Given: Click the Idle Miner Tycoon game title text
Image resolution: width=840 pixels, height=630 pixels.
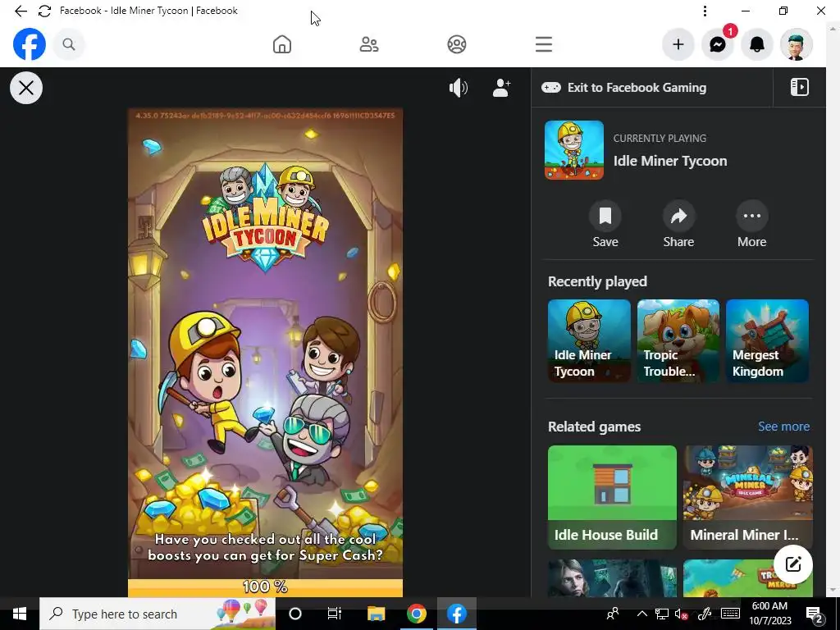Looking at the screenshot, I should [x=670, y=161].
